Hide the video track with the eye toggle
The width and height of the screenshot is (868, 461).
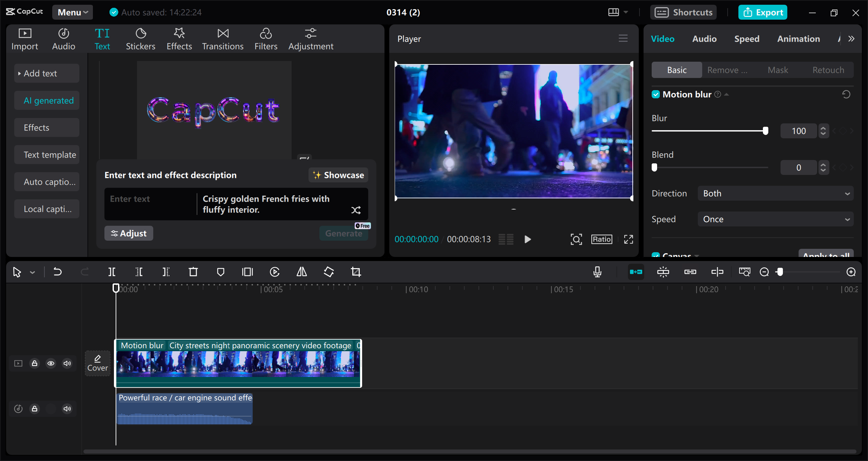51,363
